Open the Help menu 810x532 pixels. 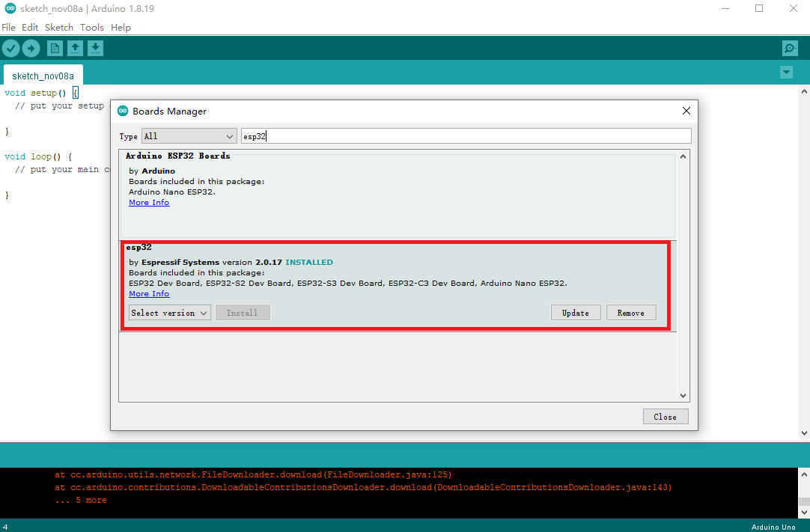coord(121,28)
